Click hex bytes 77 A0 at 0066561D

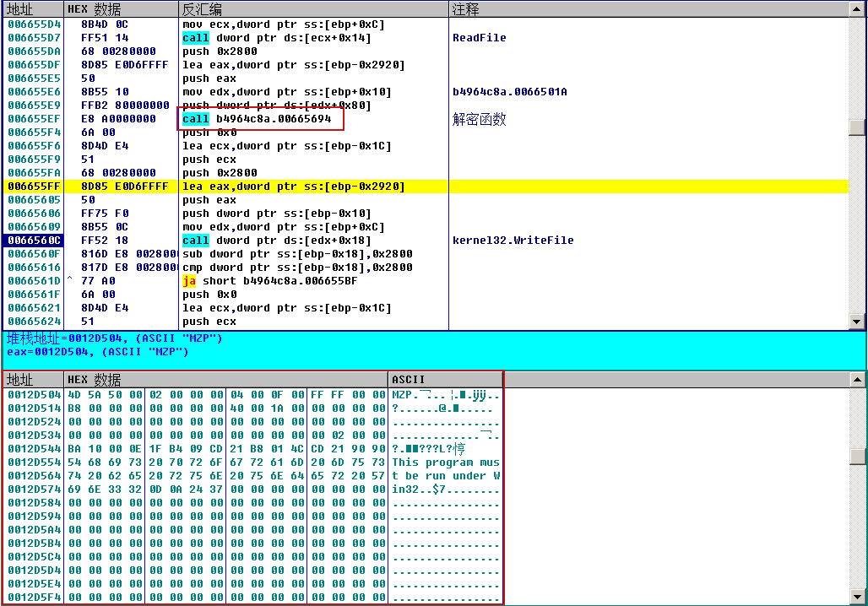click(98, 281)
